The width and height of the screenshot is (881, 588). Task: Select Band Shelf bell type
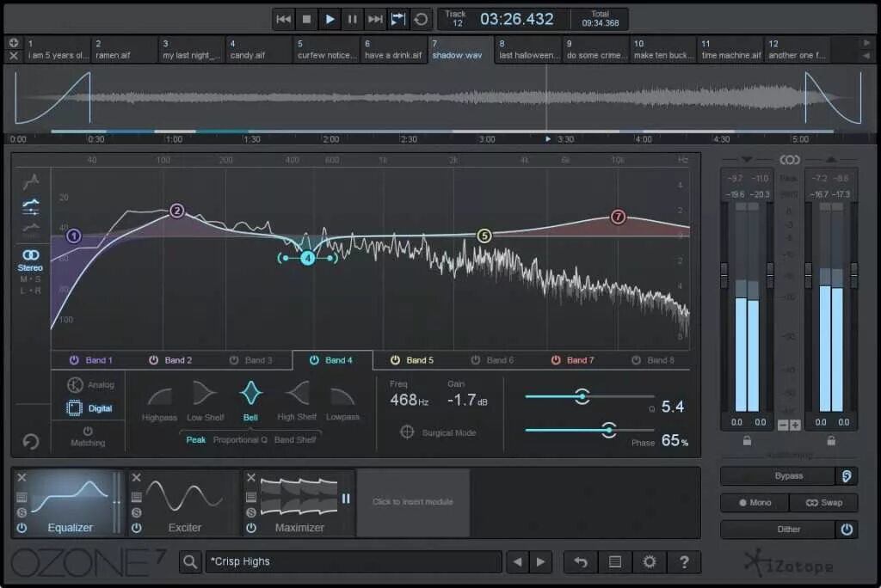point(294,440)
